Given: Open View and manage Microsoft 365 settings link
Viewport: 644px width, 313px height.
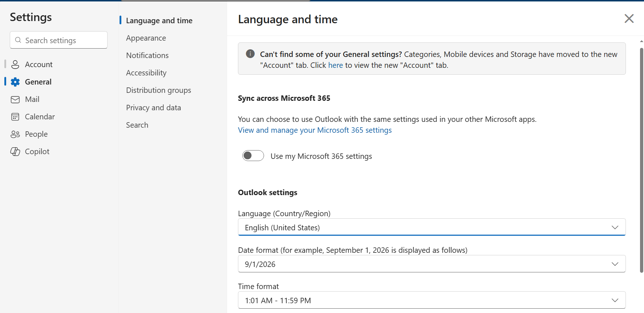Looking at the screenshot, I should pyautogui.click(x=315, y=130).
